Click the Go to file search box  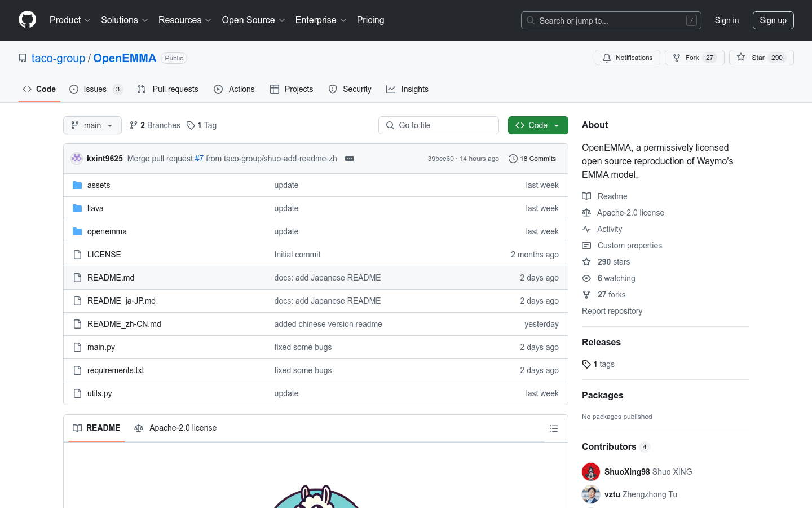(439, 125)
